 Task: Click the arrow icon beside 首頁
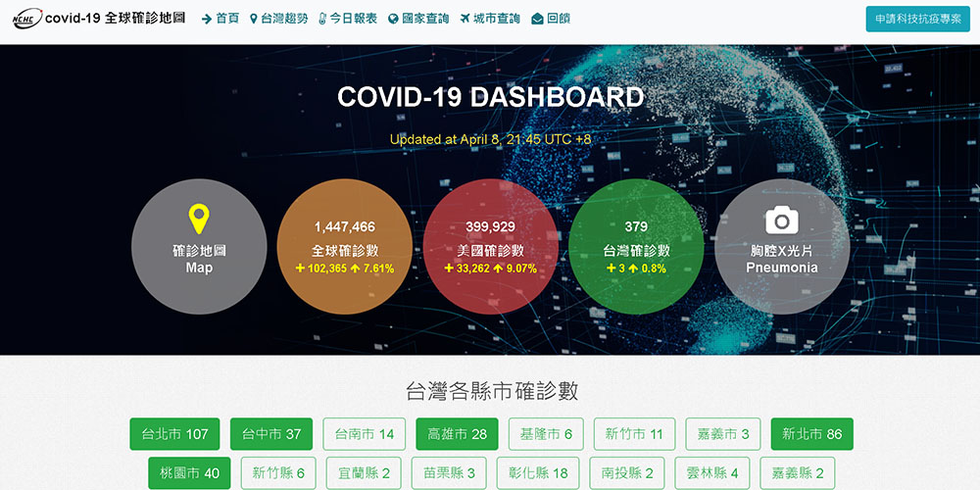coord(207,19)
